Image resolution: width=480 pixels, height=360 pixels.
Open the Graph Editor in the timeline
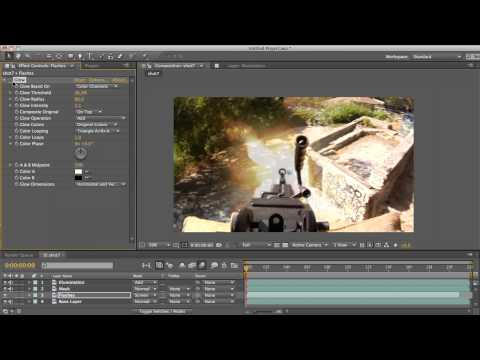(x=235, y=265)
